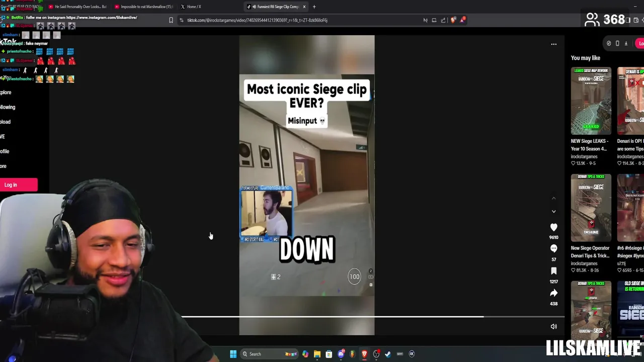This screenshot has height=362, width=644.
Task: Click the share icon in address bar
Action: click(443, 20)
